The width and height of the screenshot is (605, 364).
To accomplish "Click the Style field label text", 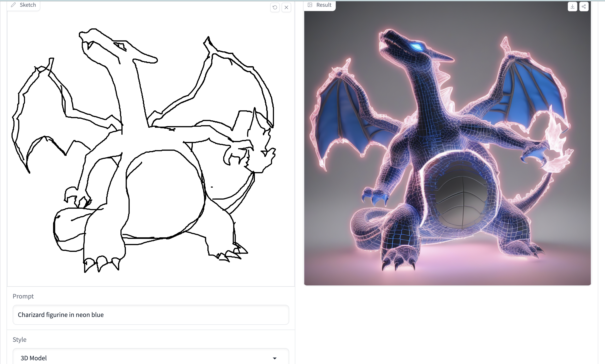I will 19,339.
